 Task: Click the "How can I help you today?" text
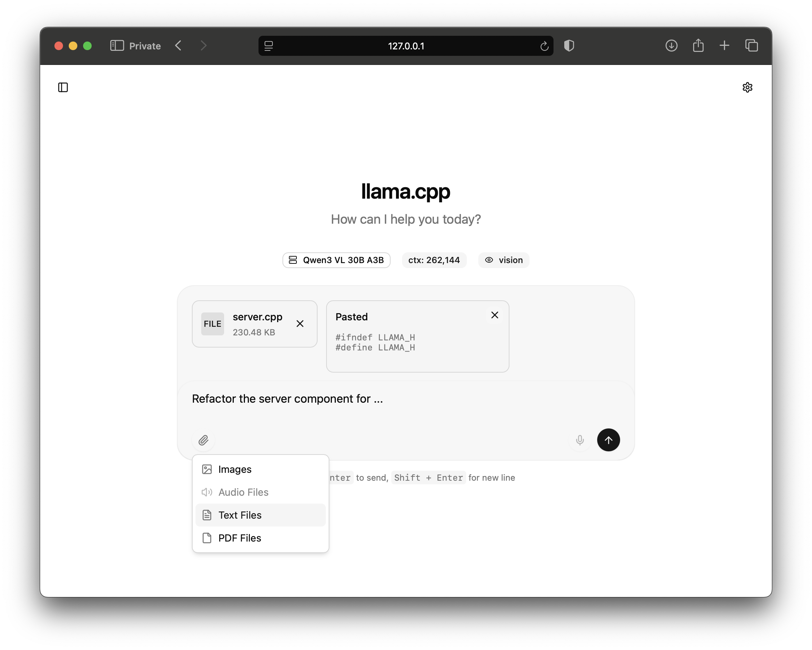[x=406, y=219]
